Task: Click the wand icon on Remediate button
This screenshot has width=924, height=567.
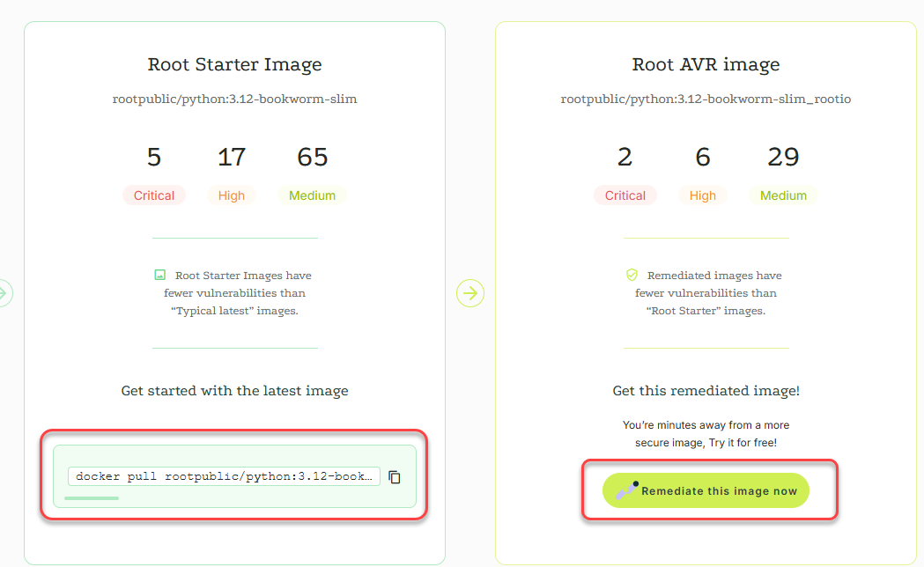Action: pos(627,490)
